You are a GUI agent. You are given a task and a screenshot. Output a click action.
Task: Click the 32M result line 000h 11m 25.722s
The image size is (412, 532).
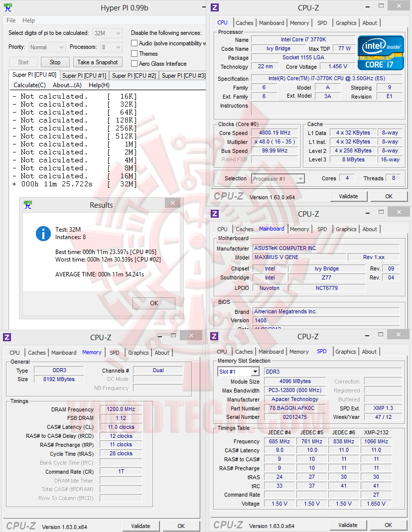[x=75, y=184]
